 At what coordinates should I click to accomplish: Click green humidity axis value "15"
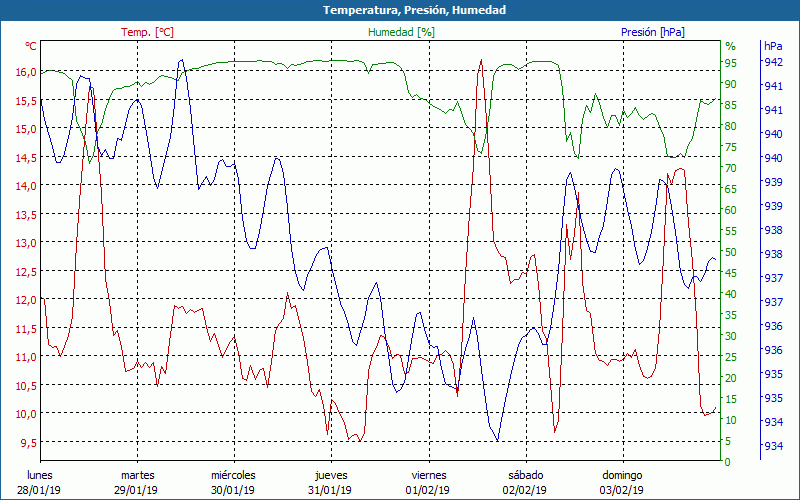[731, 398]
